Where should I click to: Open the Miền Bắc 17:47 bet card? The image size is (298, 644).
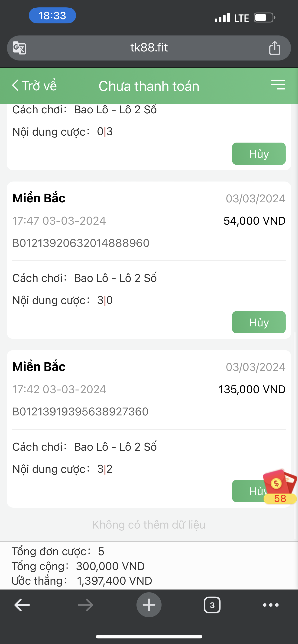tap(149, 260)
